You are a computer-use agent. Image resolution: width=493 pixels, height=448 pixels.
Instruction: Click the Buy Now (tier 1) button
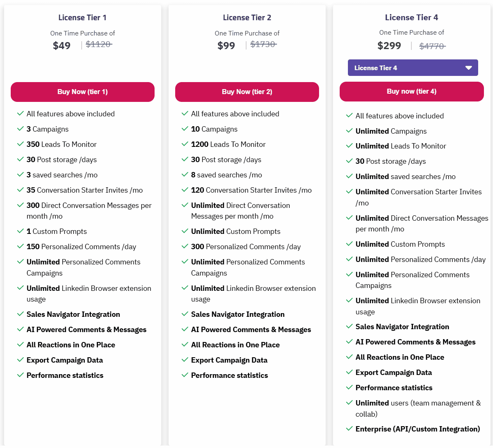(x=82, y=92)
